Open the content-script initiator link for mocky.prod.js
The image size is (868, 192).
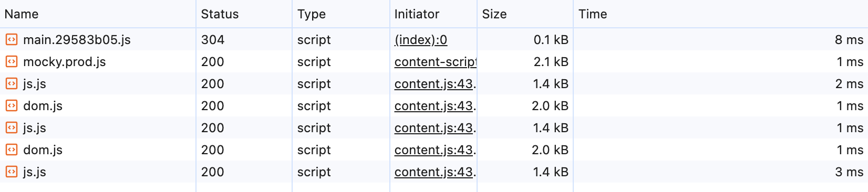[x=436, y=62]
